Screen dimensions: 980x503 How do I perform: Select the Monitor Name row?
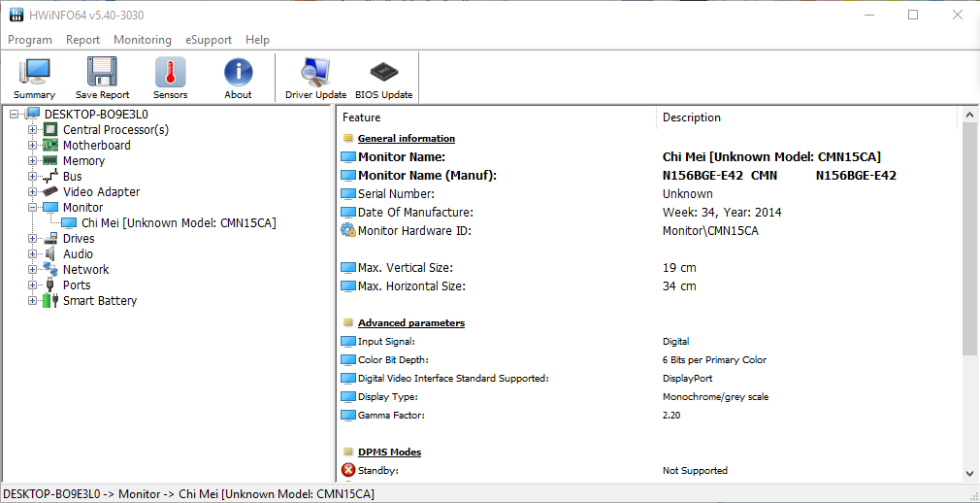pos(647,157)
